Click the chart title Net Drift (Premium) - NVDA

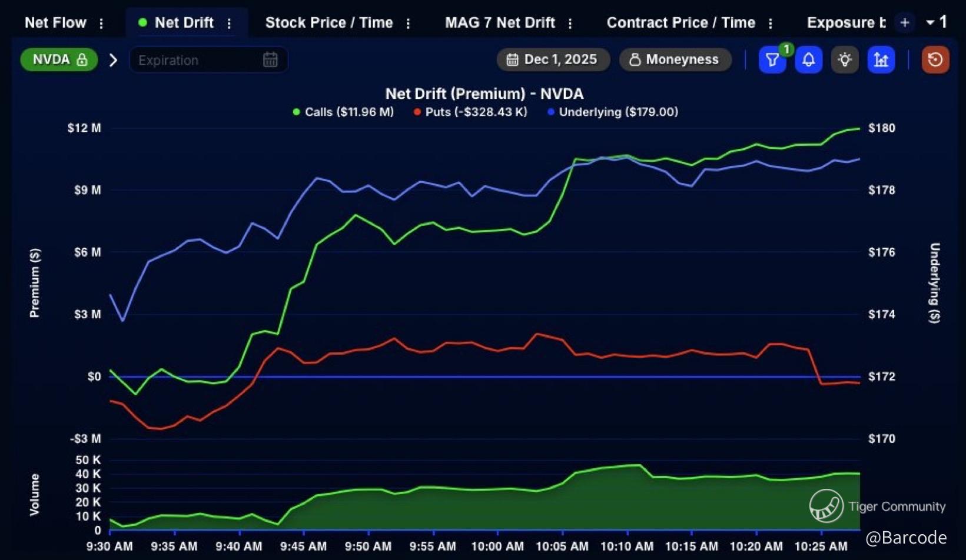[x=484, y=94]
